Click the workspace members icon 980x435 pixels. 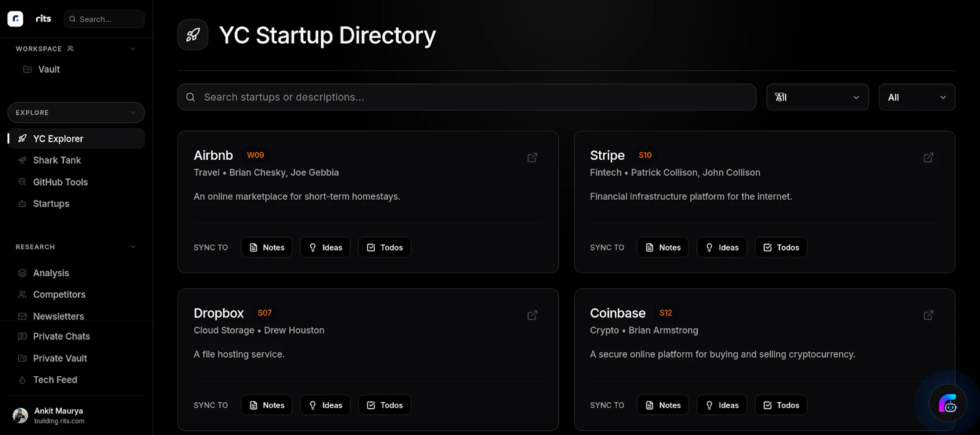pos(70,48)
